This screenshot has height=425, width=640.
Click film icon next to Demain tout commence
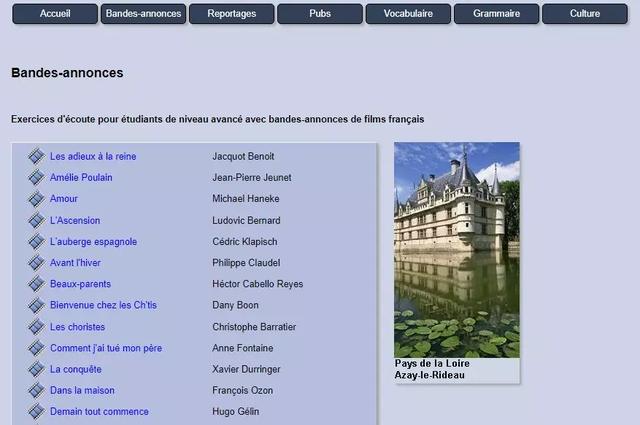tap(36, 412)
